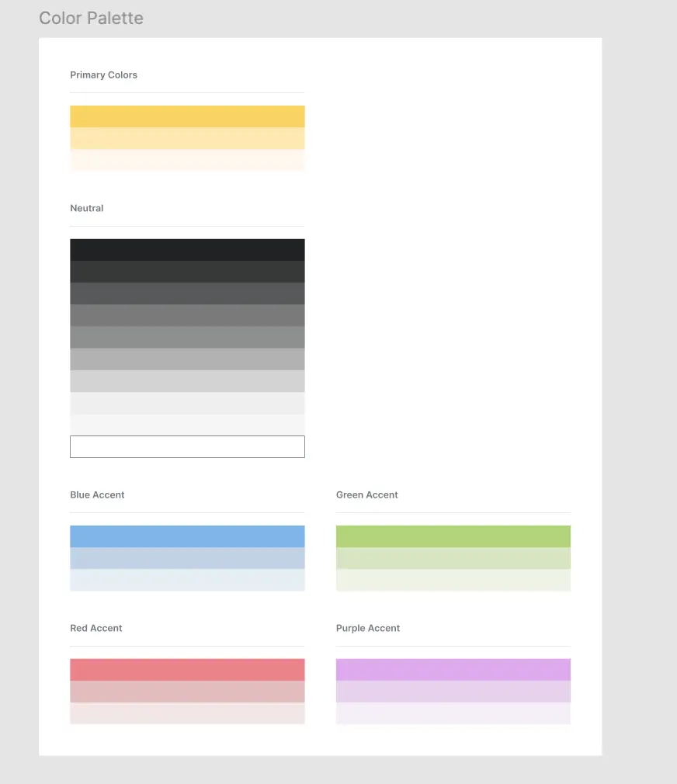This screenshot has height=784, width=677.
Task: Choose the middle pale-lilac Purple Accent swatch
Action: (453, 692)
